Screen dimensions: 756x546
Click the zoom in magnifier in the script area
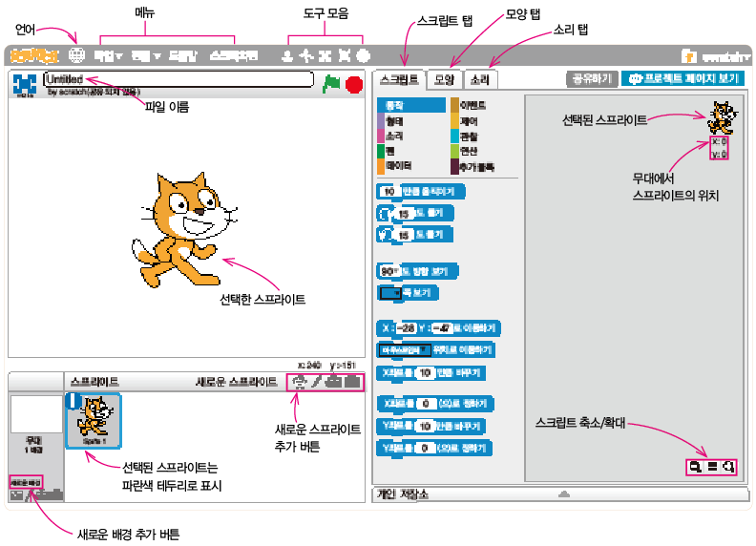(x=728, y=467)
